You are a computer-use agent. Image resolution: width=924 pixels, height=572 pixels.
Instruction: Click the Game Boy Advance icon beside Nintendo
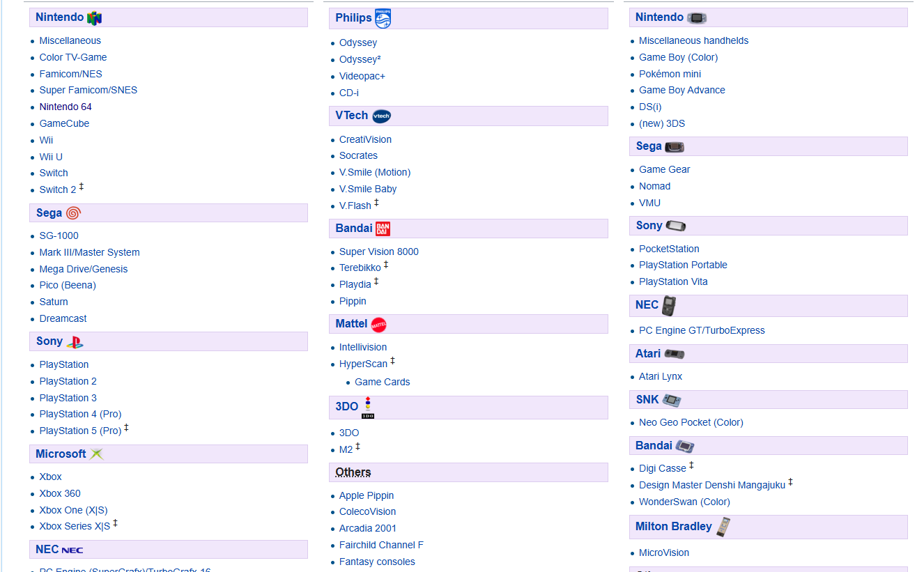click(x=697, y=18)
